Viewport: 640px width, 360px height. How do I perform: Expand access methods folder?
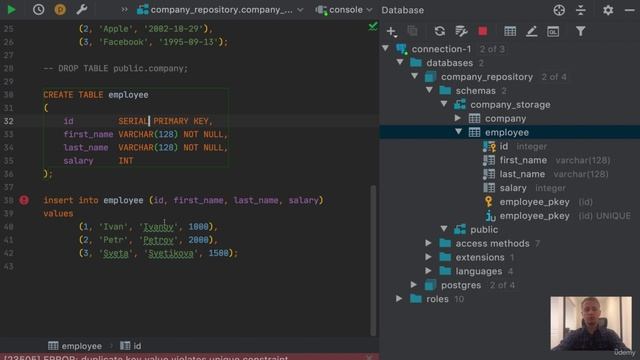[x=429, y=243]
